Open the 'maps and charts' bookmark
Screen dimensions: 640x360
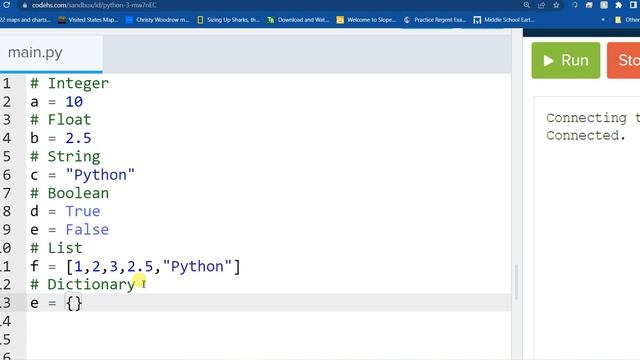pos(25,20)
